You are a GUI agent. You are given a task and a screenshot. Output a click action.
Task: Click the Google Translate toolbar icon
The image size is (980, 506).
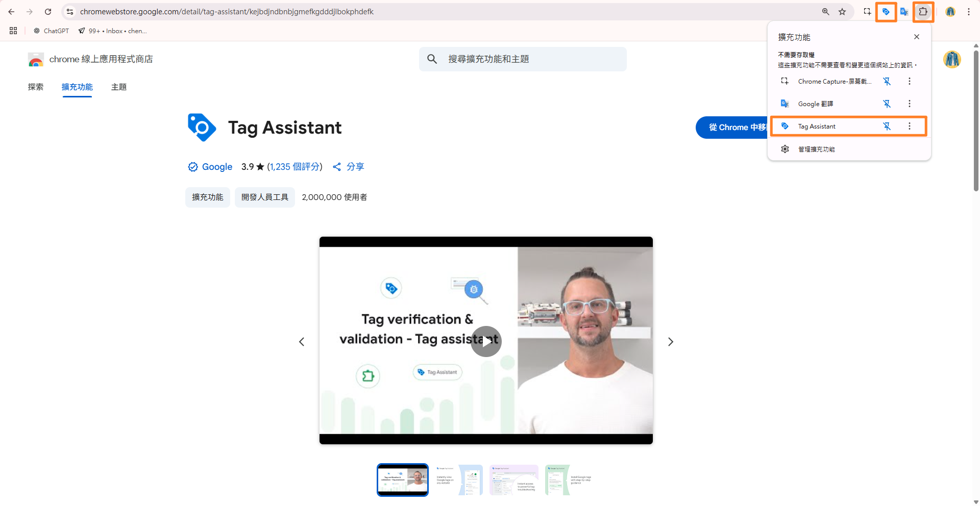904,12
